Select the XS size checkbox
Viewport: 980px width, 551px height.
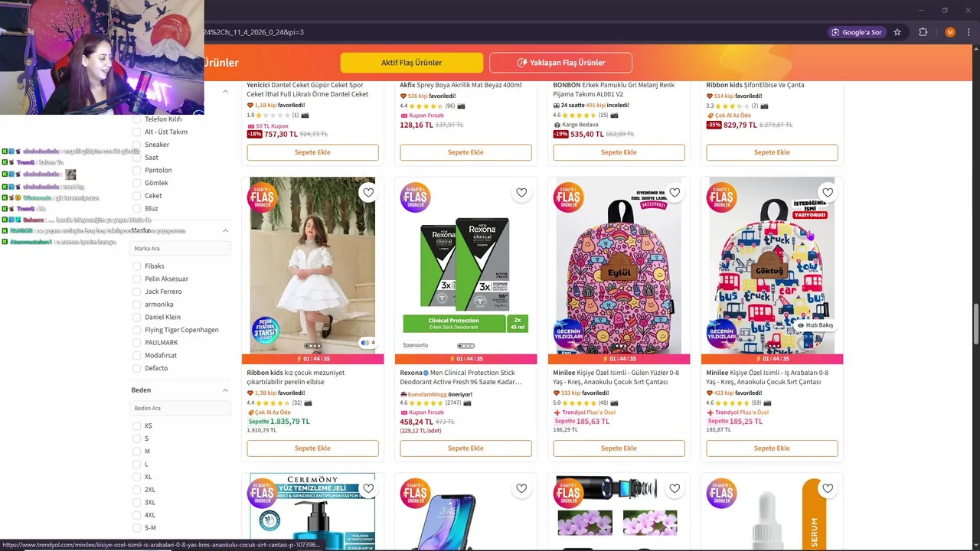137,425
